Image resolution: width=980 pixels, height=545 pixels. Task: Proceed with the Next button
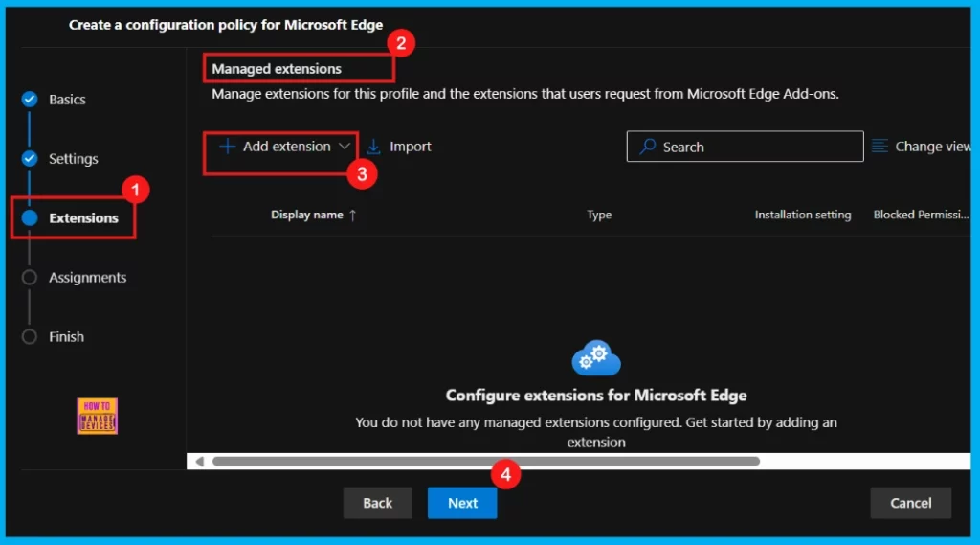pyautogui.click(x=462, y=503)
